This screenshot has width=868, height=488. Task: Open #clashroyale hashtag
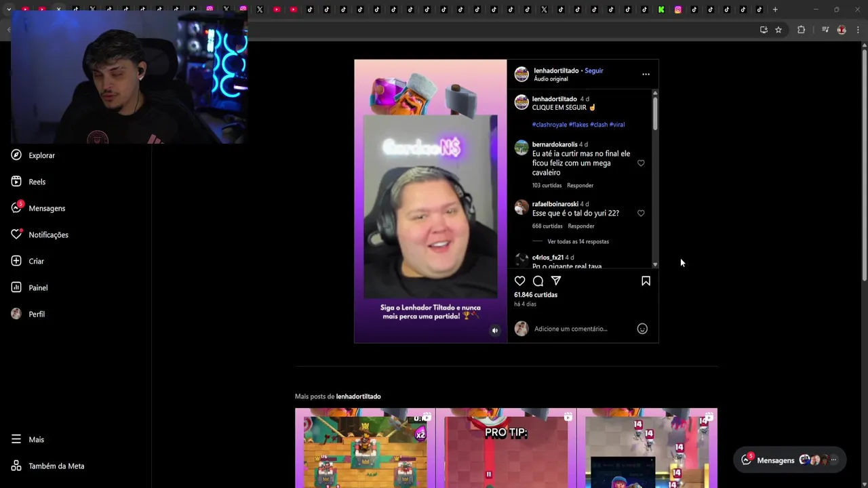point(549,125)
